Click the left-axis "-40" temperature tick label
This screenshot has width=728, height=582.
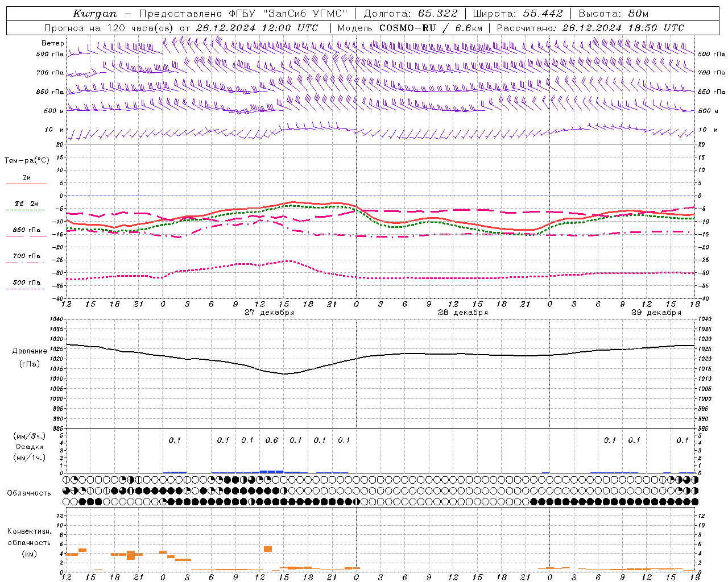pos(58,299)
